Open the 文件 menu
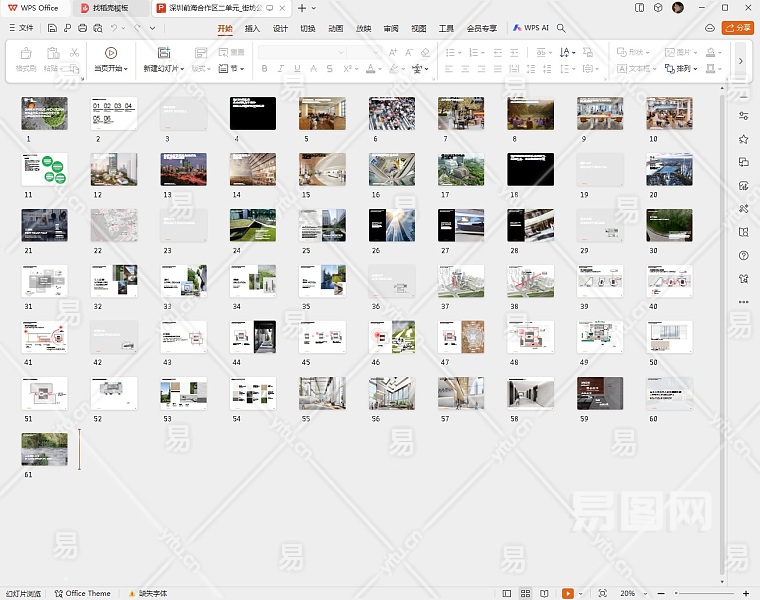This screenshot has width=760, height=600. tap(21, 28)
